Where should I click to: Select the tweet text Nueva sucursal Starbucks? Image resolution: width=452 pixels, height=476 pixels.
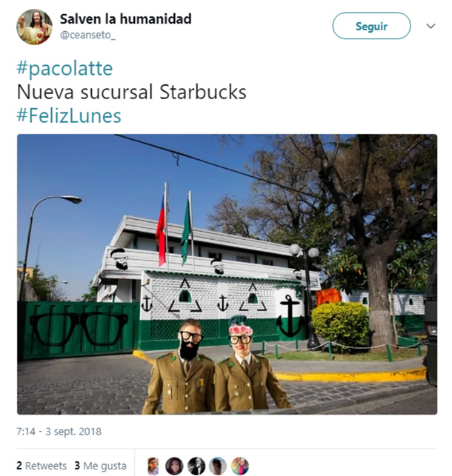click(132, 92)
